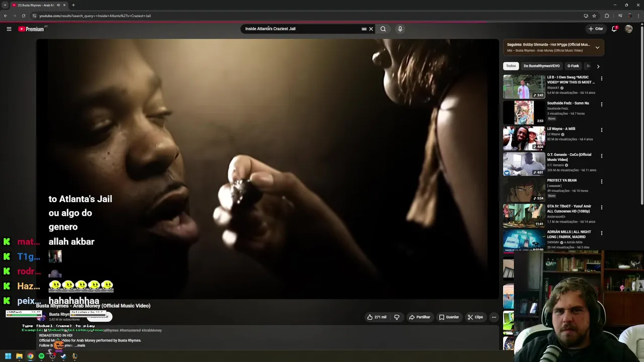Open the tab search dropdown arrow

(x=5, y=5)
